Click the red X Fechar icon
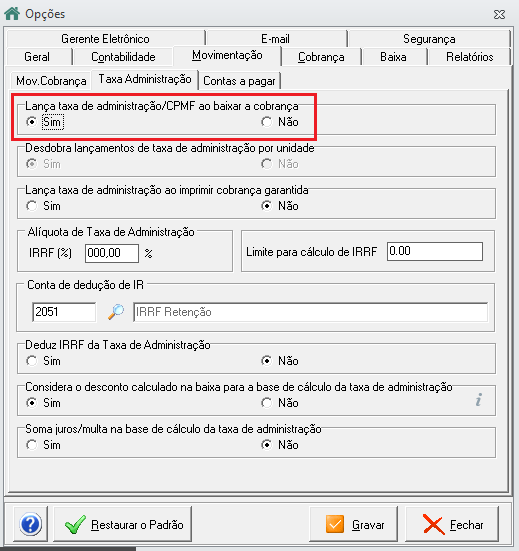519x551 pixels. pos(434,524)
